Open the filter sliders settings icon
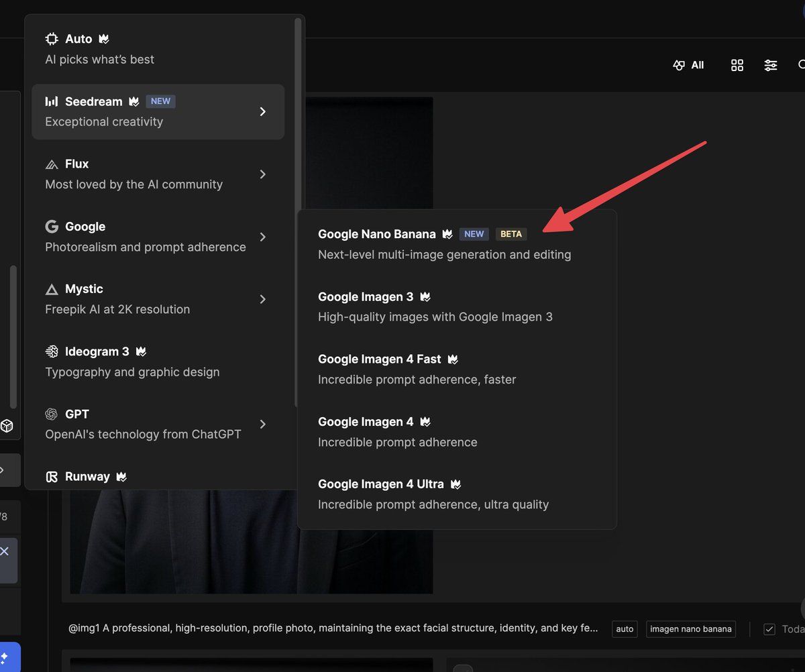This screenshot has width=805, height=672. coord(771,65)
